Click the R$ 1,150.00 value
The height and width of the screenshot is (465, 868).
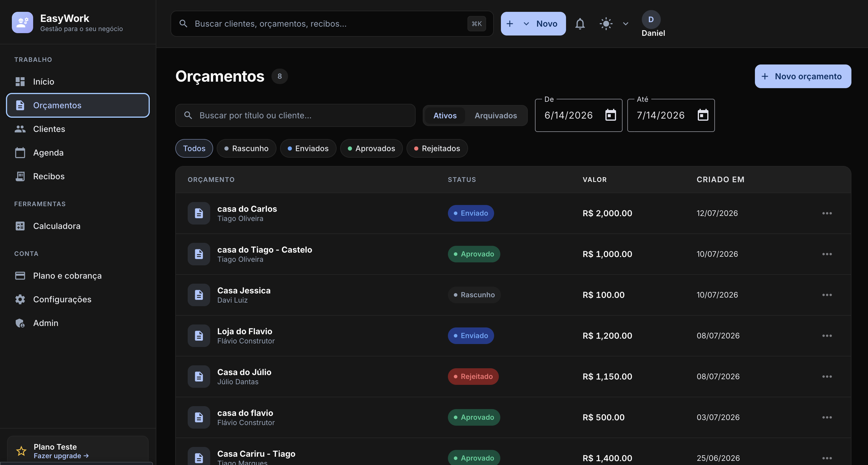click(x=607, y=377)
